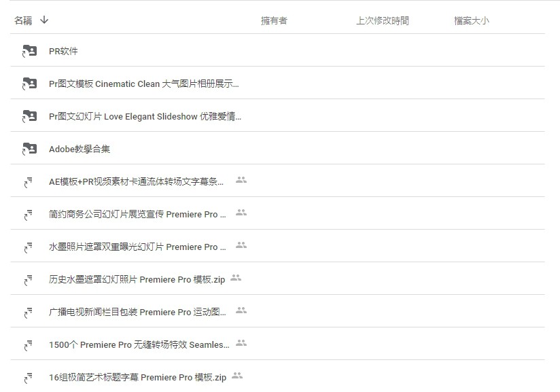Click the PR软件 shared folder icon
Image resolution: width=560 pixels, height=392 pixels.
[x=29, y=51]
